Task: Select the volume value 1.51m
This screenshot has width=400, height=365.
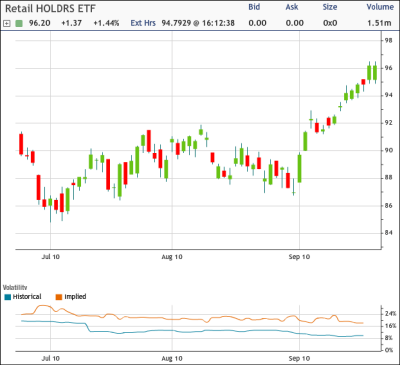Action: click(x=379, y=23)
